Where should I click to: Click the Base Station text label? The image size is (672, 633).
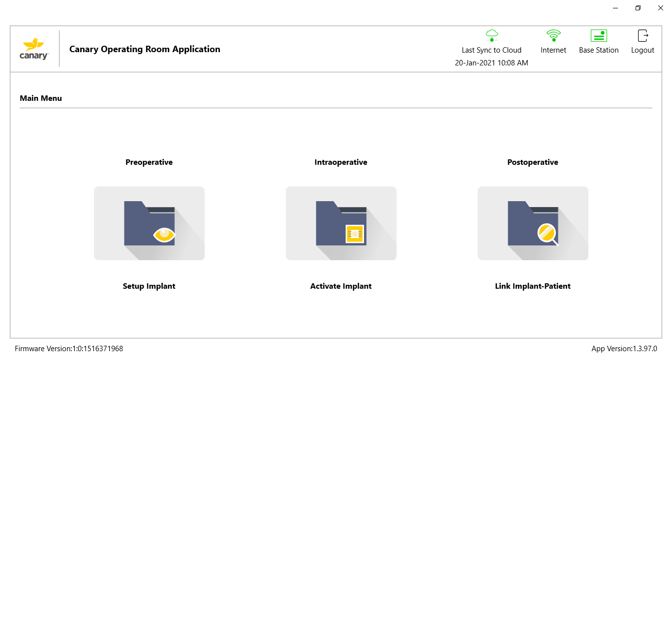(x=599, y=50)
